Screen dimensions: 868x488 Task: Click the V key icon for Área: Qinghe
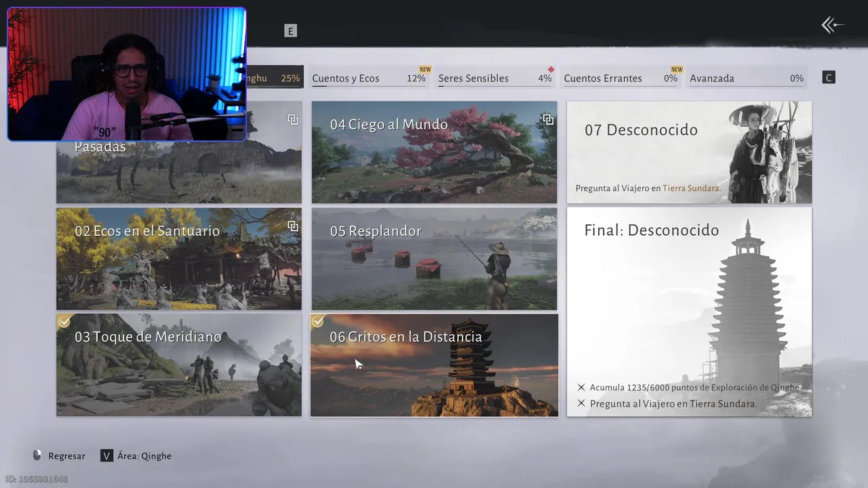[x=106, y=455]
